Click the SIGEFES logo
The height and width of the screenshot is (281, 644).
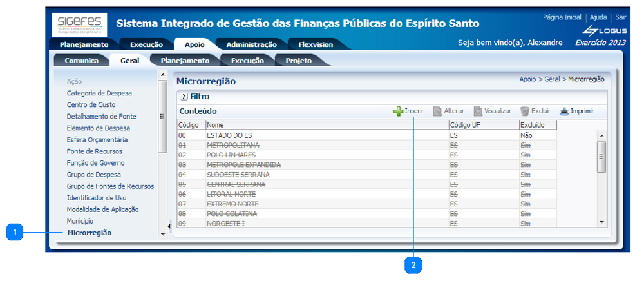click(80, 24)
